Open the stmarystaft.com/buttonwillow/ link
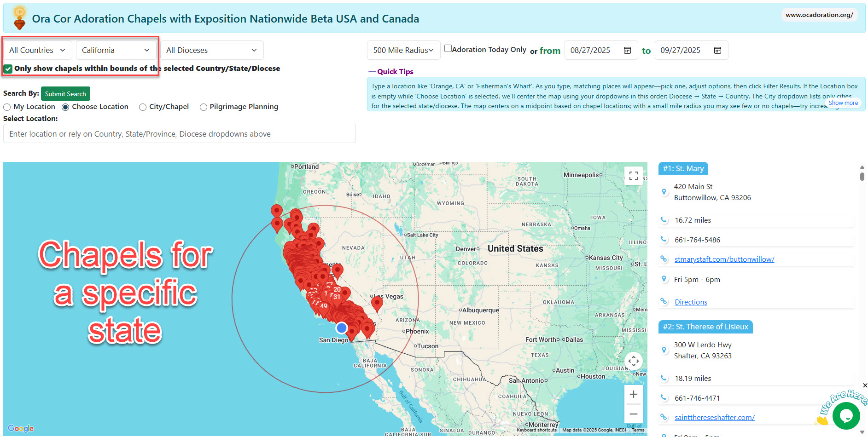The image size is (868, 437). pos(724,259)
